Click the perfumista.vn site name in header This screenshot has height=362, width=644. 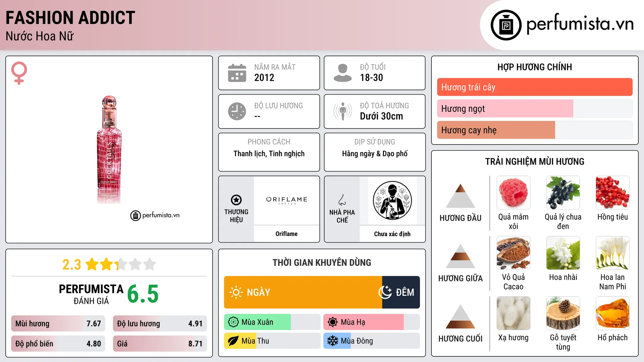coord(580,24)
